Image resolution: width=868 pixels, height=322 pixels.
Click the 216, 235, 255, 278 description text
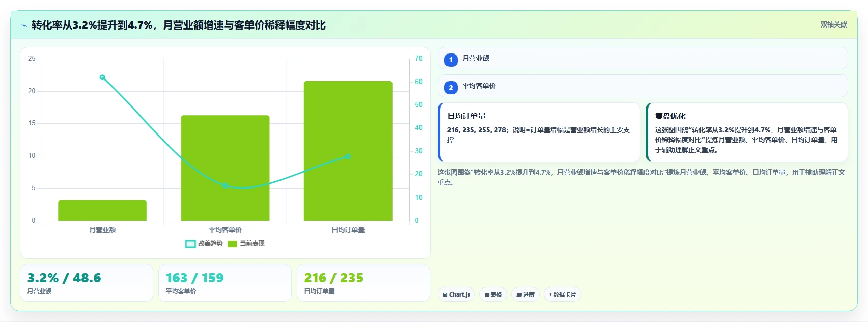click(x=539, y=135)
